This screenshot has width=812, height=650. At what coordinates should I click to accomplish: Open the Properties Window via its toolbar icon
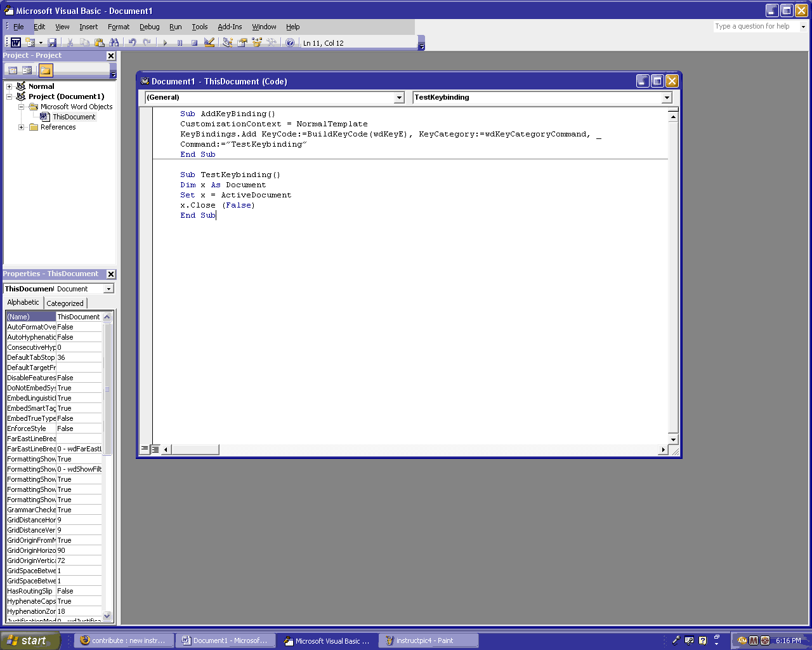point(242,43)
